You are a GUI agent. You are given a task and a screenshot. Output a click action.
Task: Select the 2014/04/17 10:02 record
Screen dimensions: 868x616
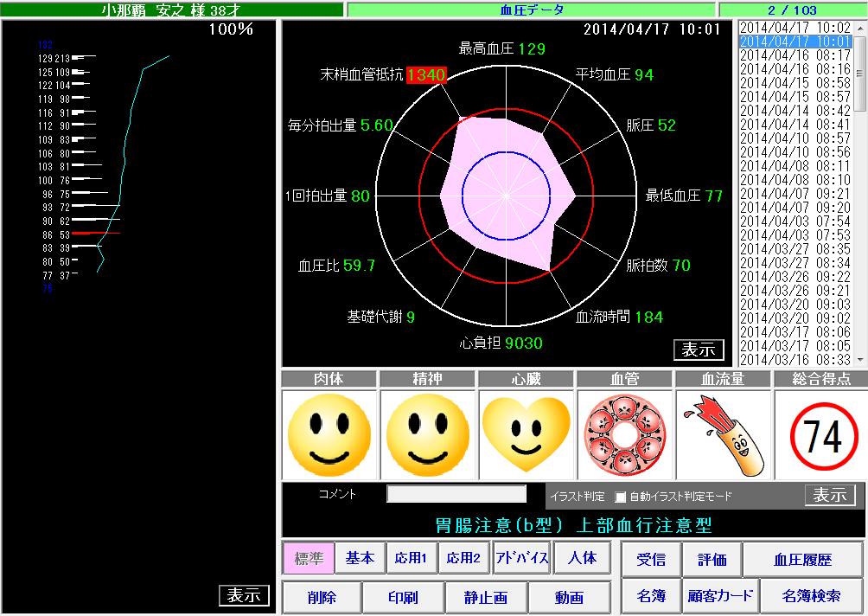tap(795, 28)
